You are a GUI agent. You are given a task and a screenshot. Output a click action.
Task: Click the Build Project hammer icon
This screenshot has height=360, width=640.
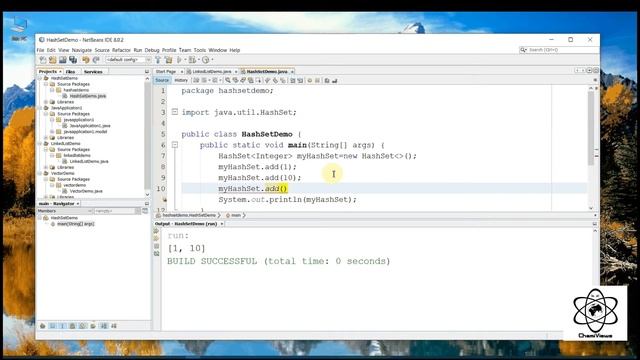[158, 60]
